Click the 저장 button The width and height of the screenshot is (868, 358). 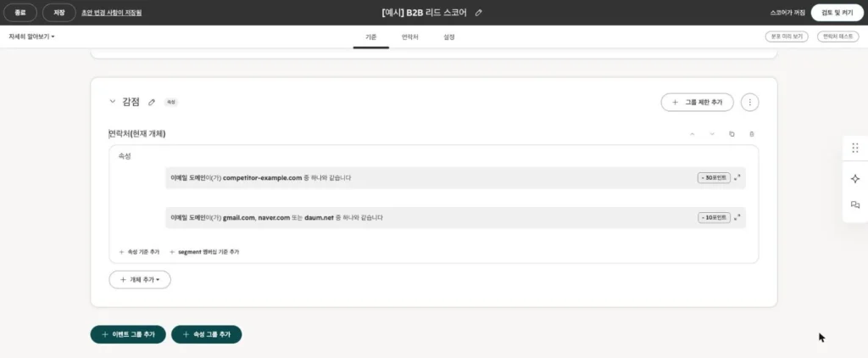[x=59, y=13]
